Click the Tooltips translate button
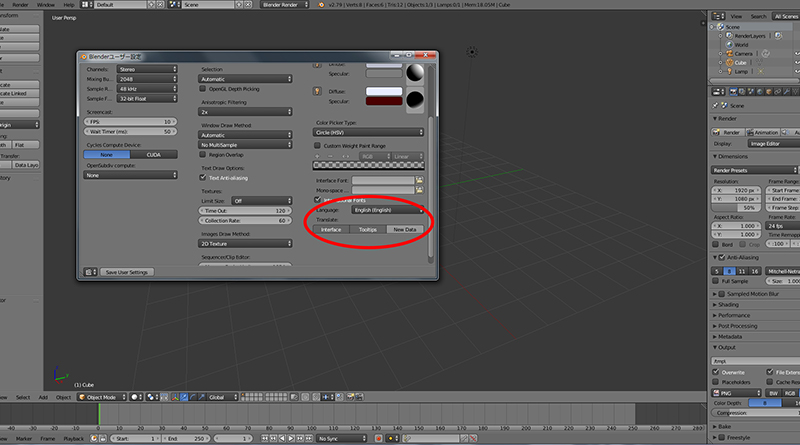800x445 pixels. coord(368,230)
